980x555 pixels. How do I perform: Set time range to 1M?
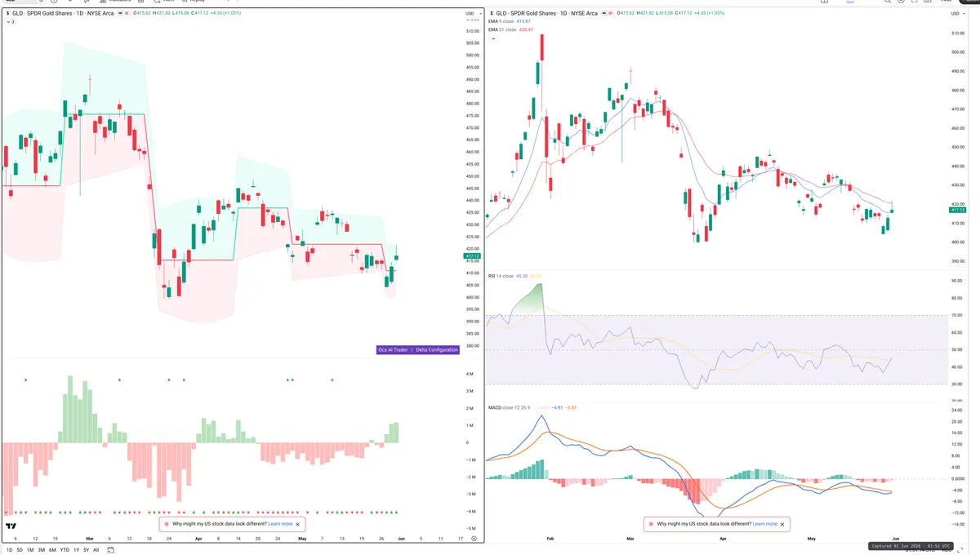30,550
